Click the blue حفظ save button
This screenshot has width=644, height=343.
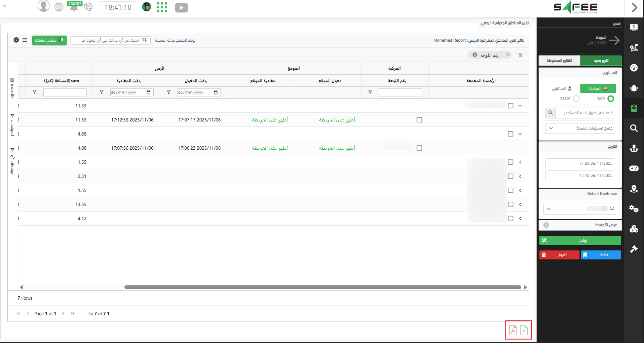pyautogui.click(x=601, y=255)
